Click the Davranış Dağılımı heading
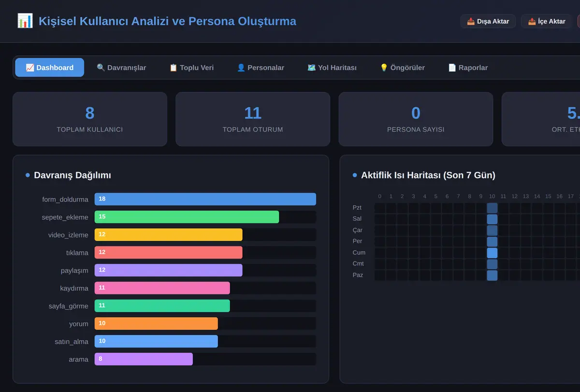The width and height of the screenshot is (580, 392). point(72,175)
